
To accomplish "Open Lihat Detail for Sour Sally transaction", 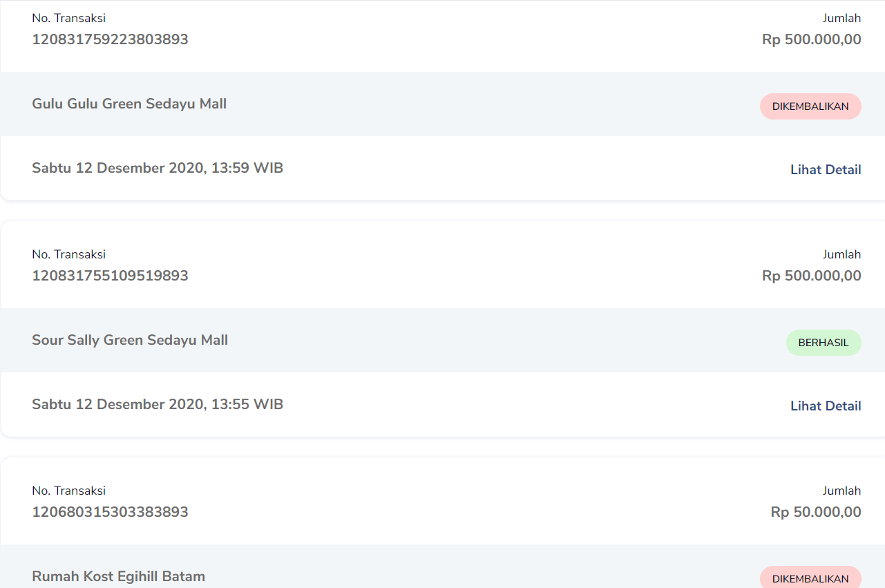I will [x=826, y=406].
